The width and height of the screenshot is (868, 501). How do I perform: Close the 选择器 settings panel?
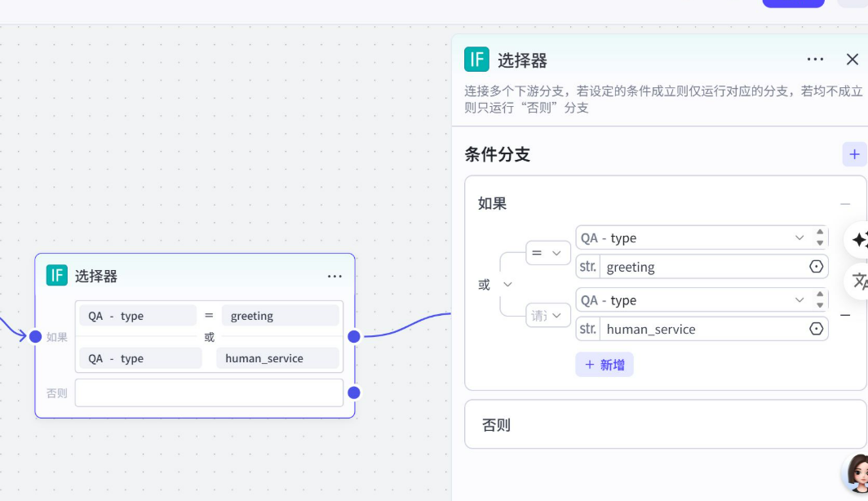point(852,60)
